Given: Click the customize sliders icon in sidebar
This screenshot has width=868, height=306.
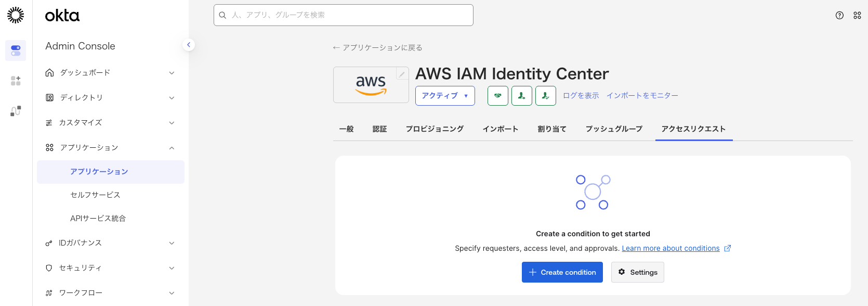Looking at the screenshot, I should [49, 123].
